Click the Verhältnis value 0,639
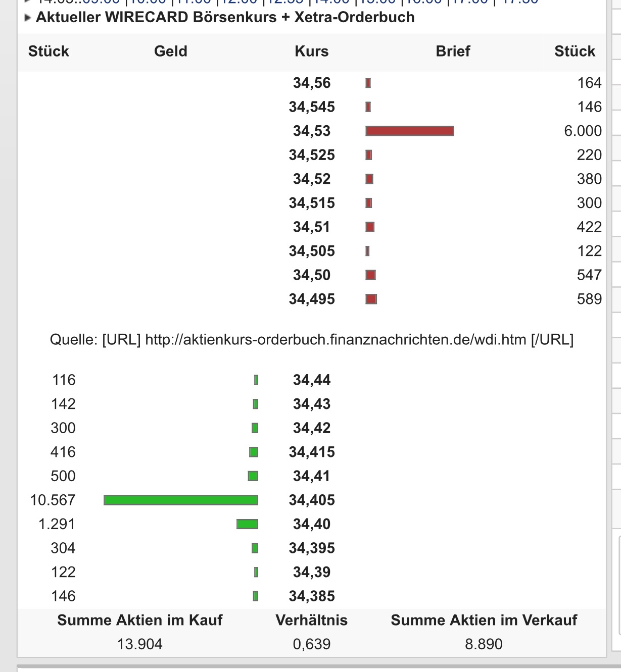The height and width of the screenshot is (672, 621). tap(312, 644)
